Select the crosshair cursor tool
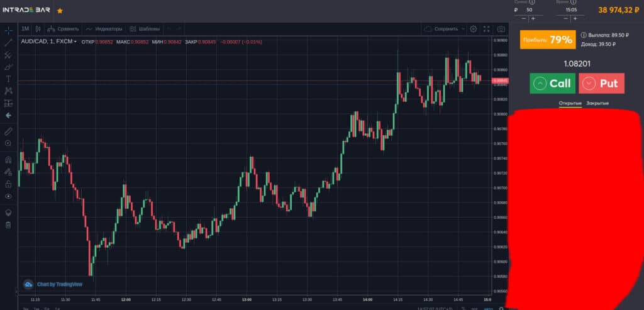The image size is (644, 310). point(9,30)
